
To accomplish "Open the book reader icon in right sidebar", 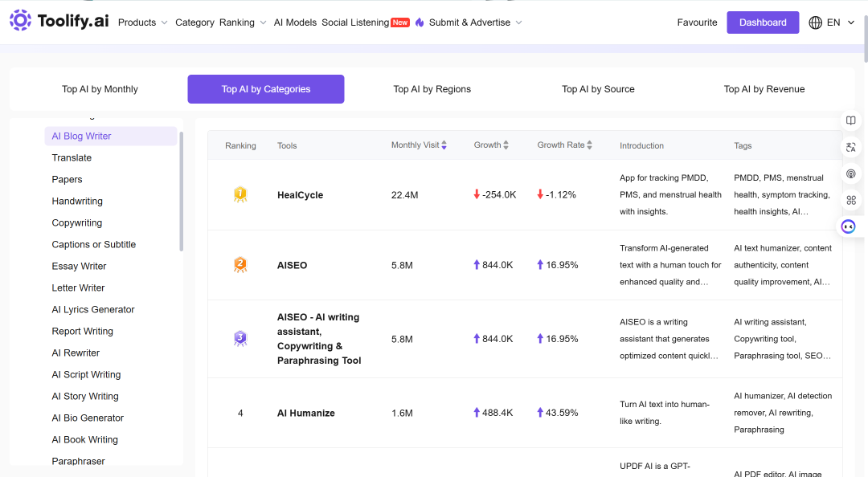I will (x=851, y=120).
